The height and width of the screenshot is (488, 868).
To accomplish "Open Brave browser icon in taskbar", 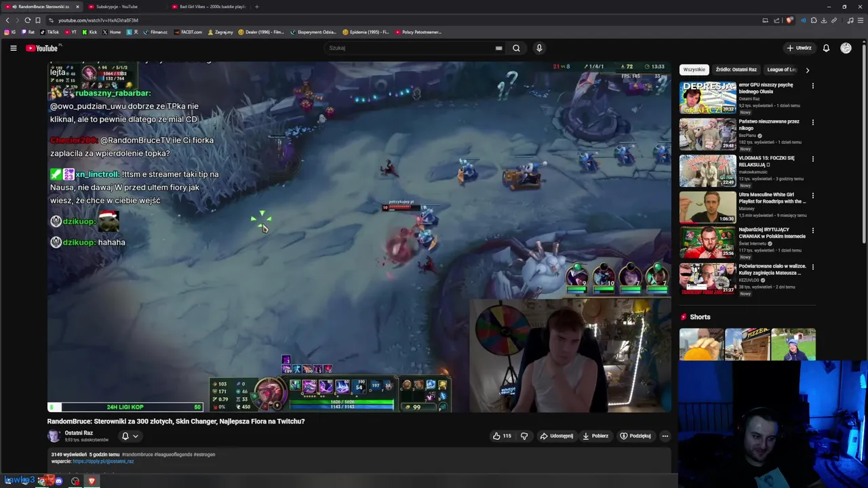I will coord(92,481).
